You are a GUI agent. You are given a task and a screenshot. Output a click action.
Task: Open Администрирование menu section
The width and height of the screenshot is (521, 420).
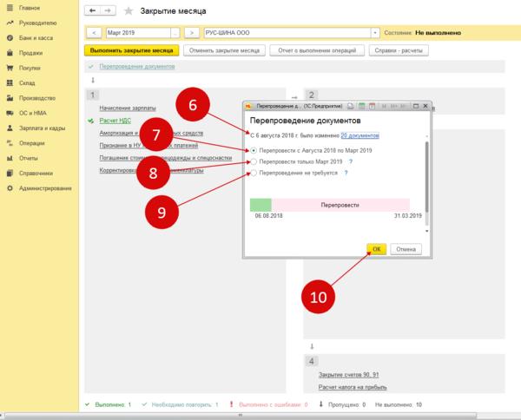pyautogui.click(x=45, y=188)
